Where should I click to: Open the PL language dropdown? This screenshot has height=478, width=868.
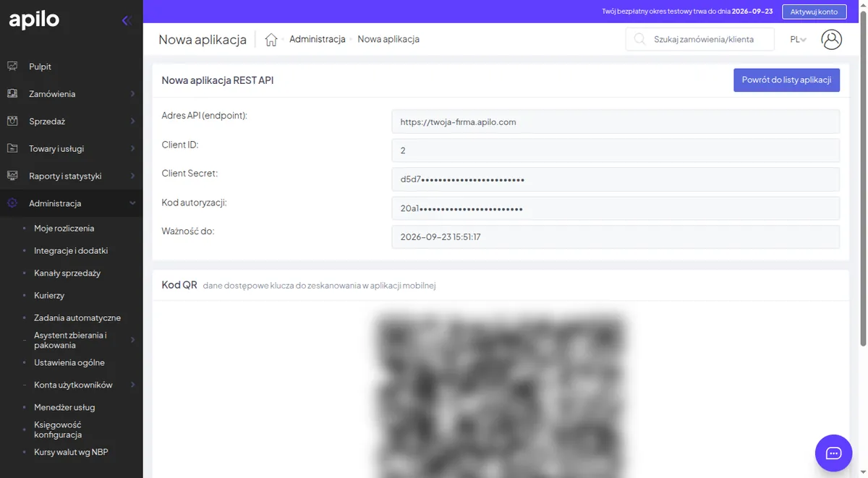[799, 40]
